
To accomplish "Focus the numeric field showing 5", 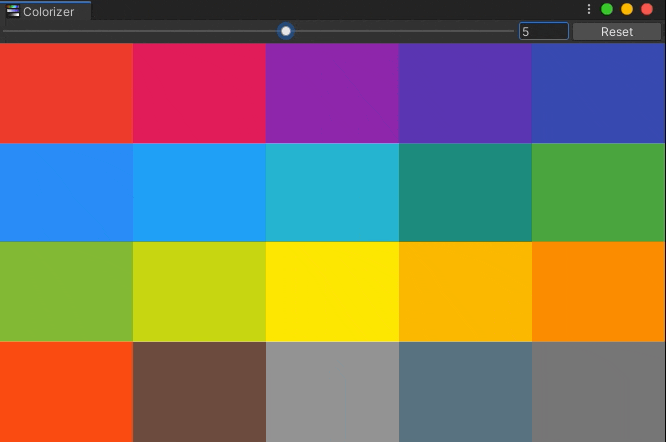I will [x=544, y=31].
